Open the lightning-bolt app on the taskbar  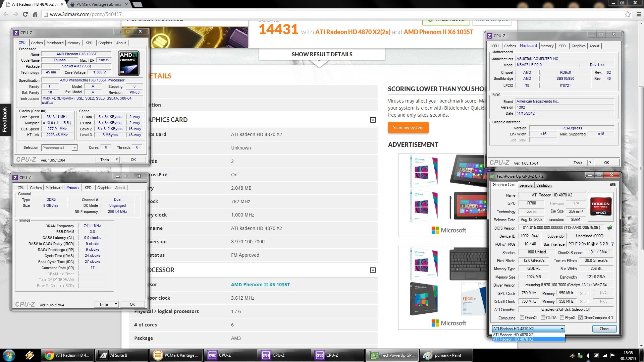point(30,355)
